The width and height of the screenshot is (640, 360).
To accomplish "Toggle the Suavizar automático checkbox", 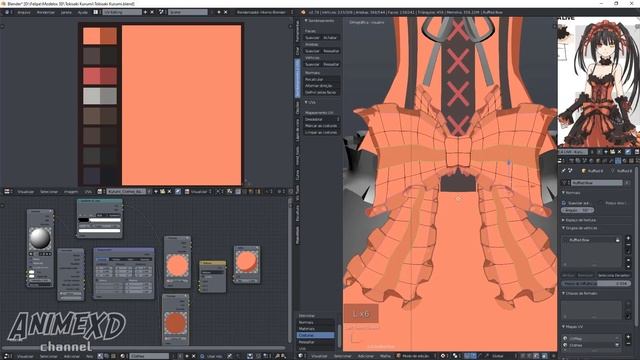I will [x=576, y=203].
